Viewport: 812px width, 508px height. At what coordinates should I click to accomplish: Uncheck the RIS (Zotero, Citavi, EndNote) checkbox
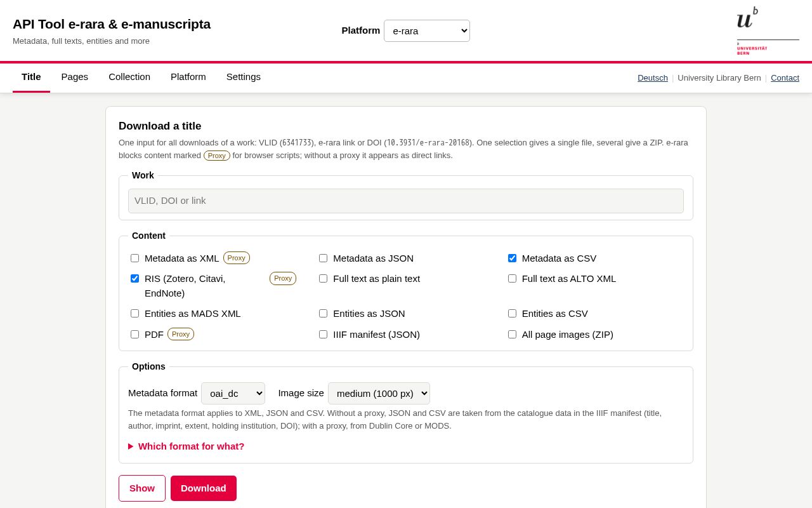(135, 279)
